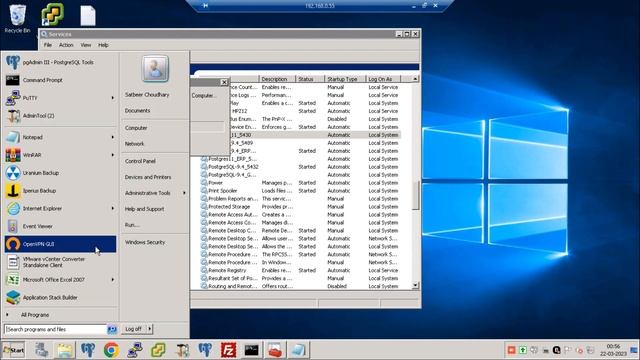Open Devices and Printers

tap(148, 177)
